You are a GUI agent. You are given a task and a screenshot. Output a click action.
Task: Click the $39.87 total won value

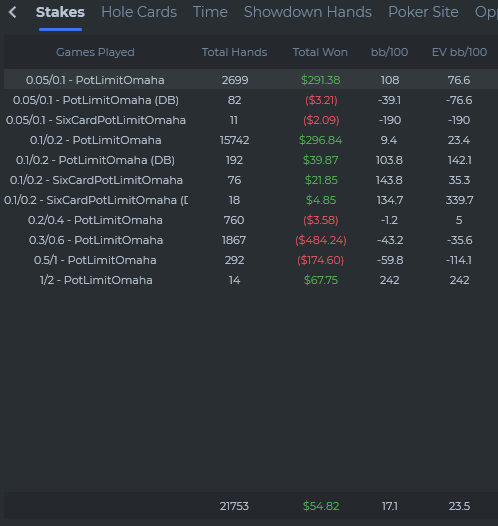pyautogui.click(x=321, y=160)
